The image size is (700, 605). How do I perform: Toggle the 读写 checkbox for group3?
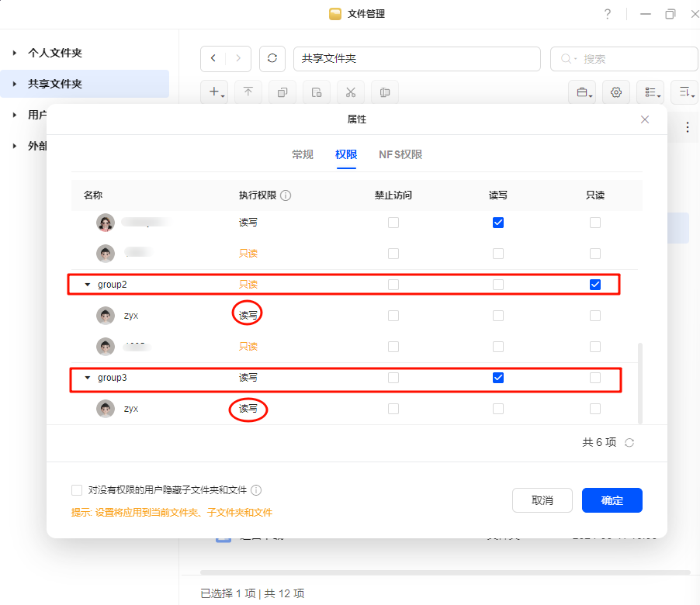coord(498,378)
